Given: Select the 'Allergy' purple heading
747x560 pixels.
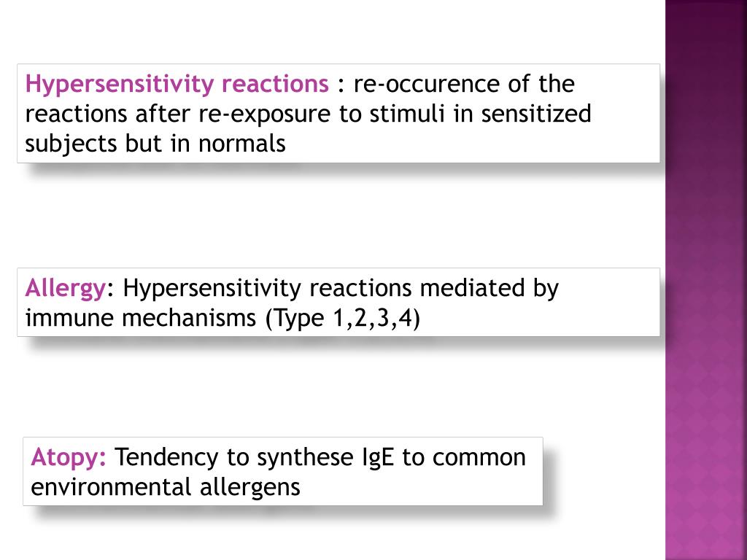Looking at the screenshot, I should click(x=65, y=289).
